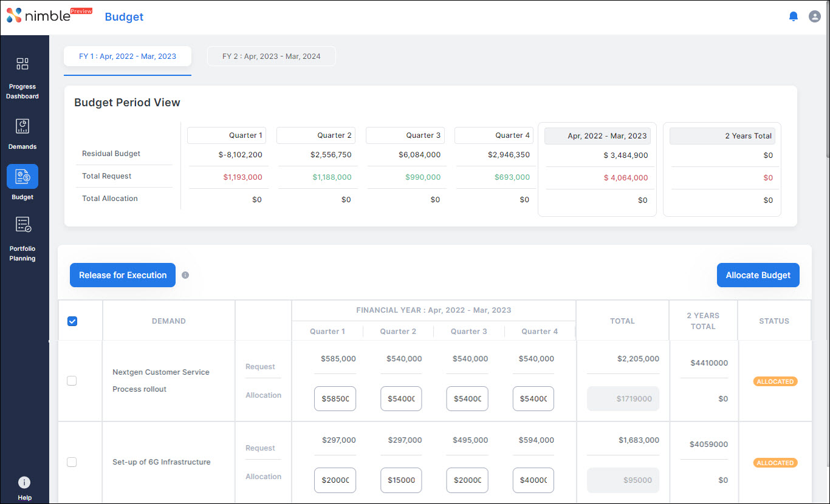The width and height of the screenshot is (830, 504).
Task: Switch to the FY 2 : Apr, 2023 - Mar, 2024 tab
Action: point(272,56)
